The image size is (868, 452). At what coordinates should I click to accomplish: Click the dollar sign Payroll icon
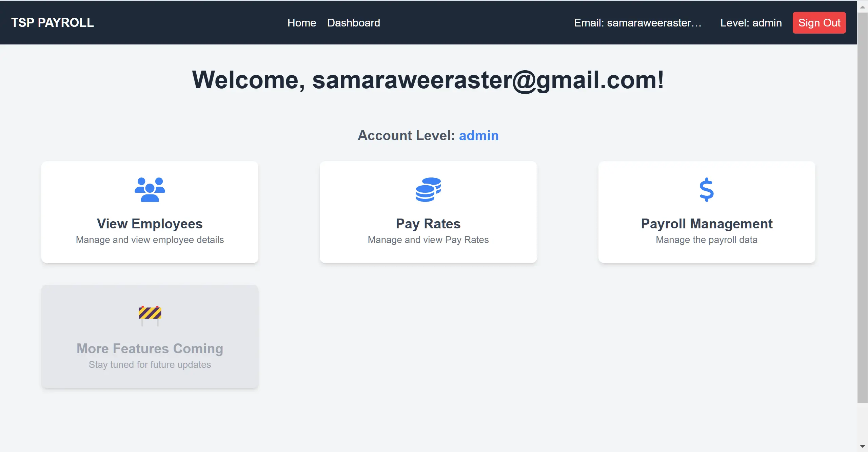tap(707, 189)
